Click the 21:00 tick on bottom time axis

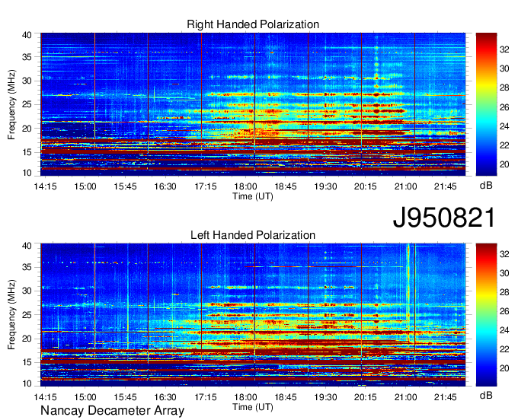[x=405, y=397]
